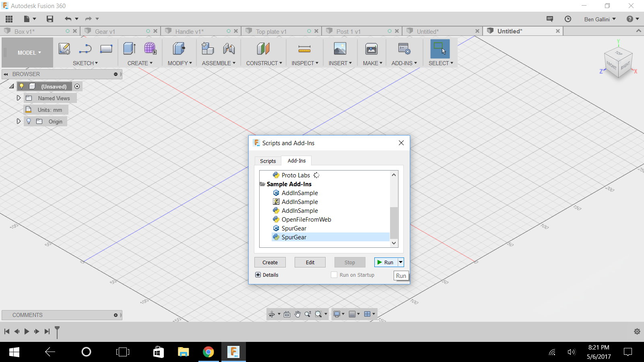Viewport: 644px width, 362px height.
Task: Open the Display Settings dropdown
Action: (339, 314)
